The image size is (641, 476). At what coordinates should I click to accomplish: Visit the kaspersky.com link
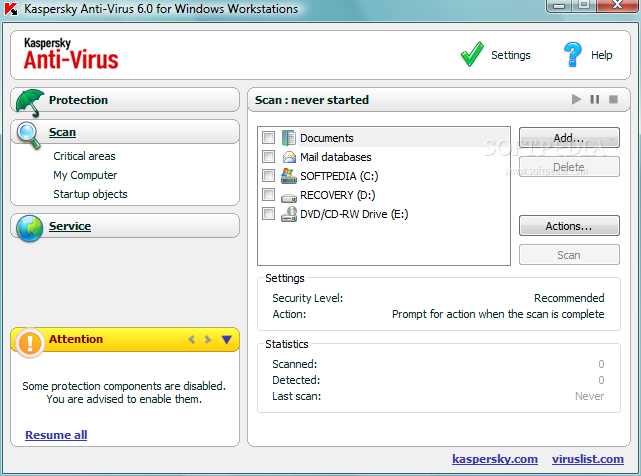tap(495, 459)
